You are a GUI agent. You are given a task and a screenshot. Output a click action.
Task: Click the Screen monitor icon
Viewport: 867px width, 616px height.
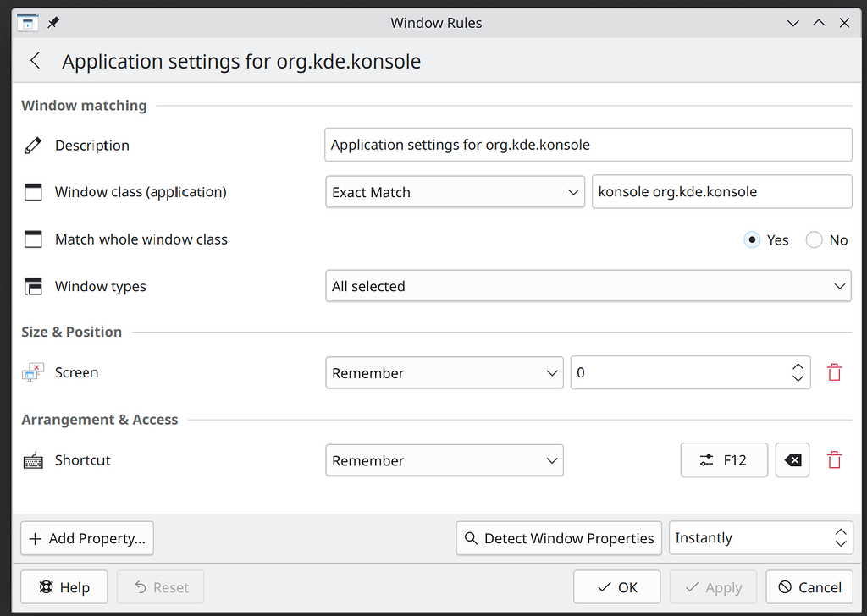click(33, 372)
